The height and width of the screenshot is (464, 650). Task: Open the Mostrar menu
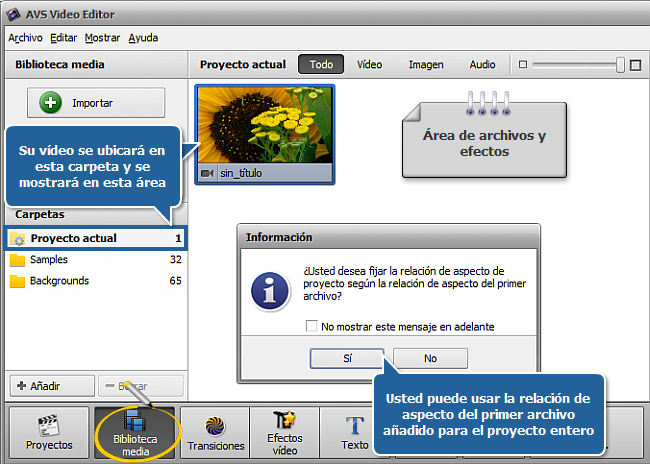click(x=102, y=38)
